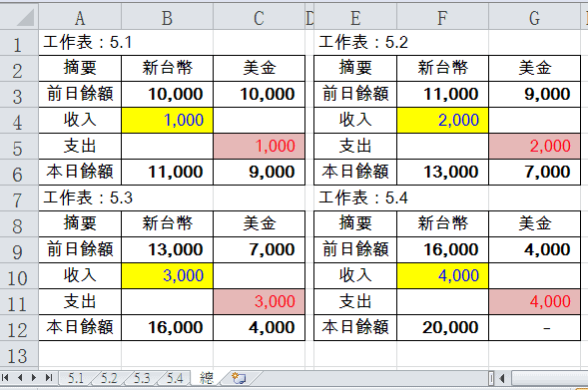Viewport: 588px width, 390px height.
Task: Select row 5 header
Action: point(19,146)
